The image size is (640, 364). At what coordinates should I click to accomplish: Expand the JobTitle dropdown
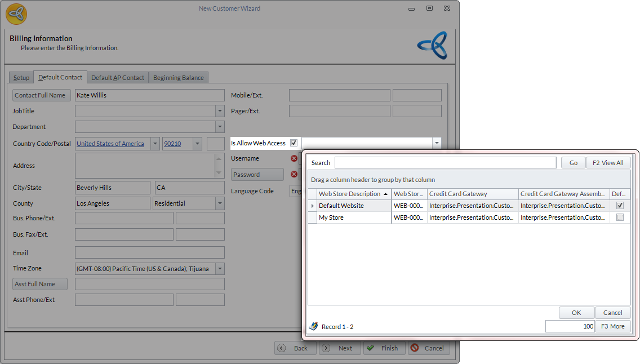(x=220, y=112)
